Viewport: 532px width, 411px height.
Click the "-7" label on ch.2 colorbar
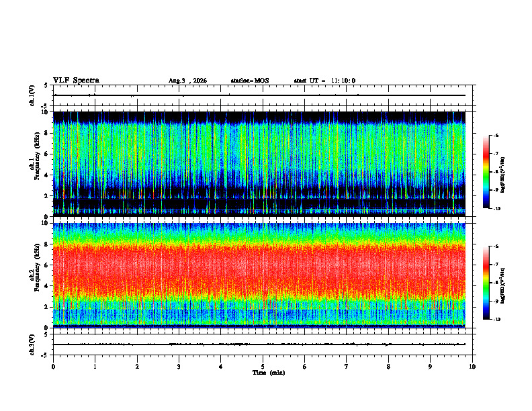coord(496,265)
